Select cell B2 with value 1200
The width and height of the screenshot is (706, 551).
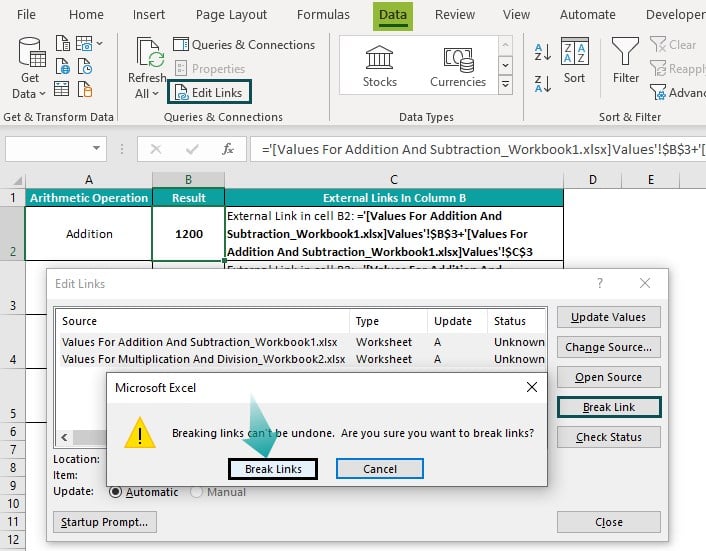pos(189,234)
